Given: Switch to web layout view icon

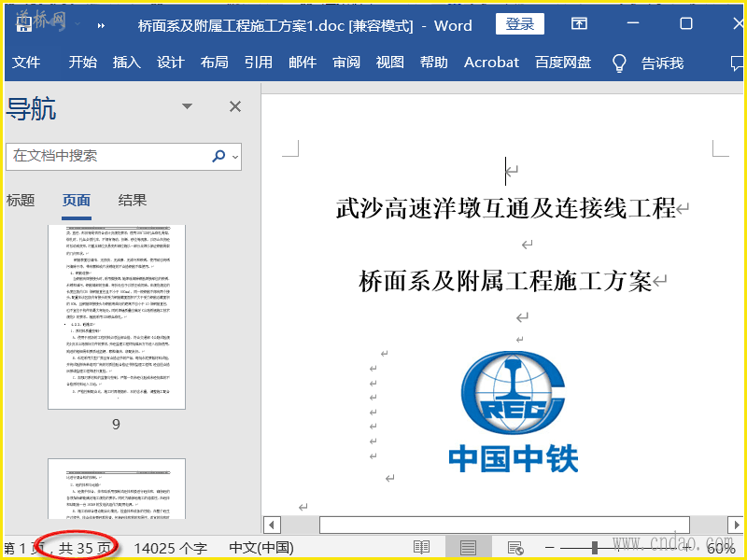Looking at the screenshot, I should point(515,548).
